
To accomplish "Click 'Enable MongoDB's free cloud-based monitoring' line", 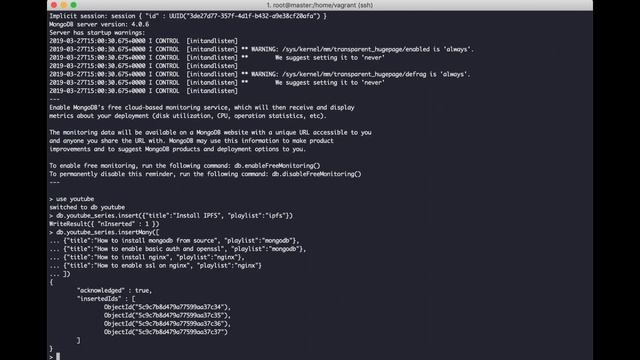I will tap(202, 108).
